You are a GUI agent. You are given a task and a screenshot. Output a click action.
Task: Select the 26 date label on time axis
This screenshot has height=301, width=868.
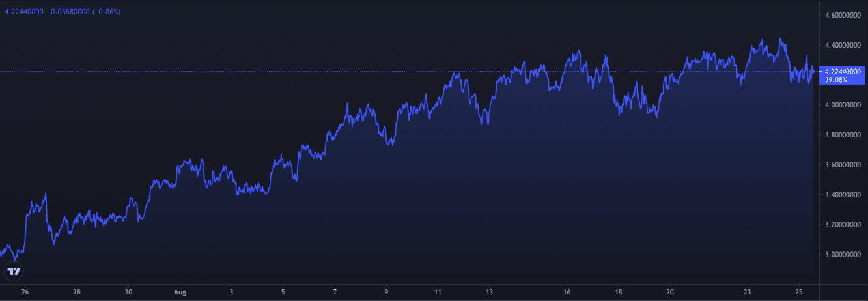(x=25, y=292)
